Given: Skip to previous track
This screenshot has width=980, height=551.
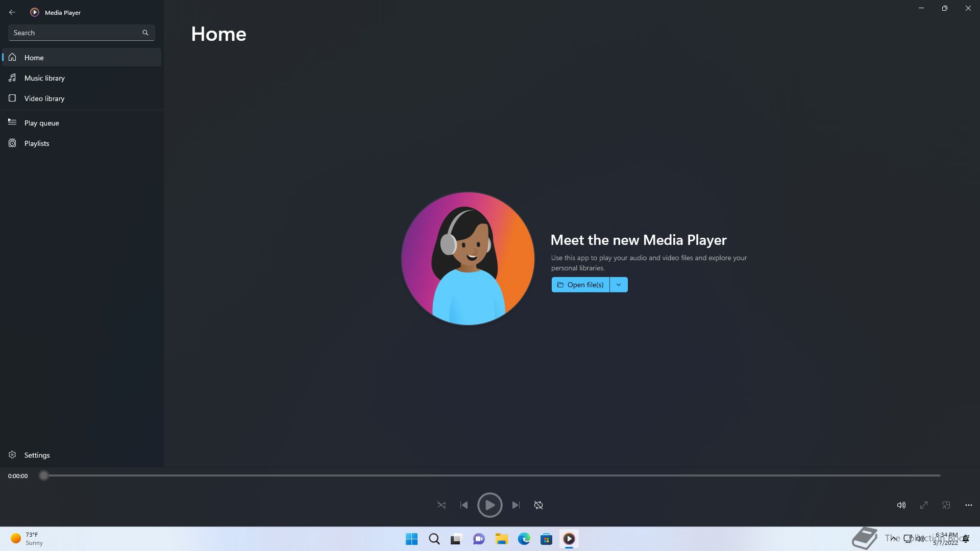Looking at the screenshot, I should [464, 505].
